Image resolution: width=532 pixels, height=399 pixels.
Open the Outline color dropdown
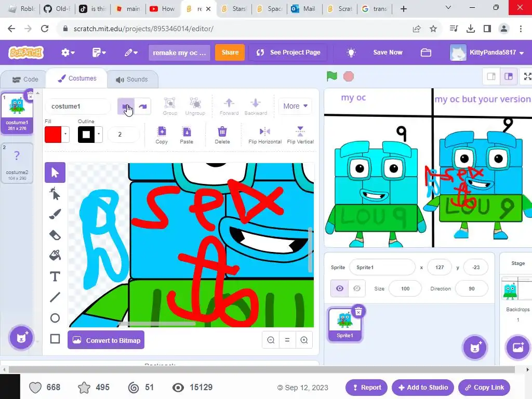(99, 135)
